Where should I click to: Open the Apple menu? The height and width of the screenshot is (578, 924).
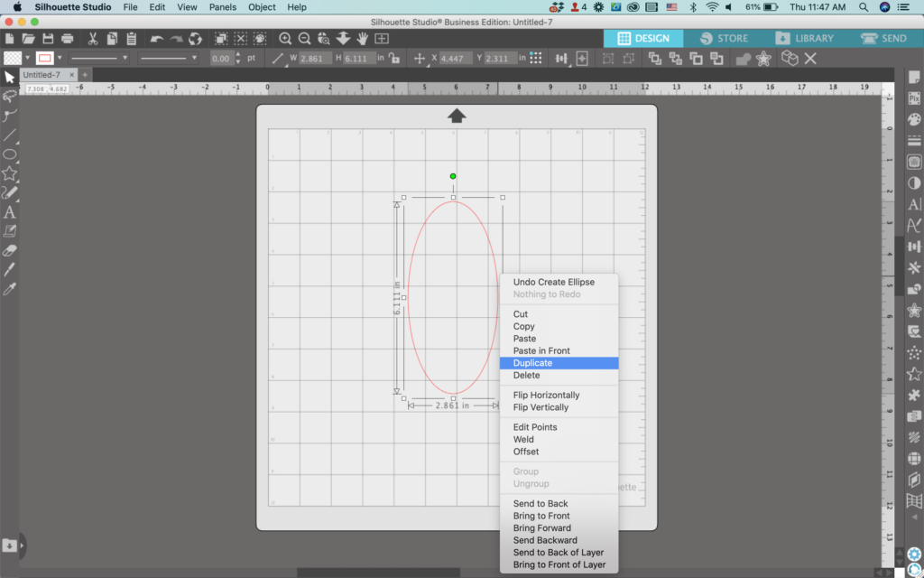tap(17, 7)
